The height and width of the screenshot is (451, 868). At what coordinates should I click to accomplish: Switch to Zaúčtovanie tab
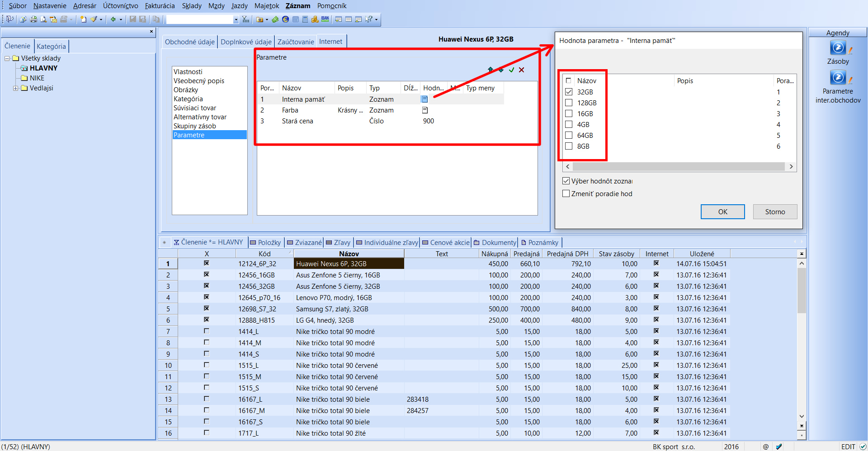pyautogui.click(x=296, y=42)
